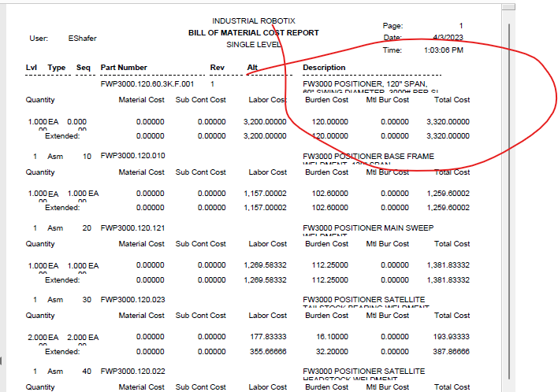
Task: Click extended total cost 387.86666
Action: click(452, 352)
